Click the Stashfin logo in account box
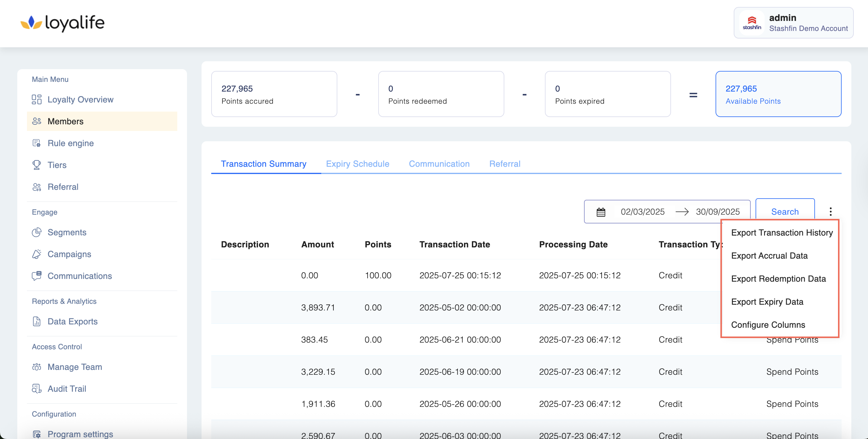This screenshot has height=439, width=868. pos(752,23)
